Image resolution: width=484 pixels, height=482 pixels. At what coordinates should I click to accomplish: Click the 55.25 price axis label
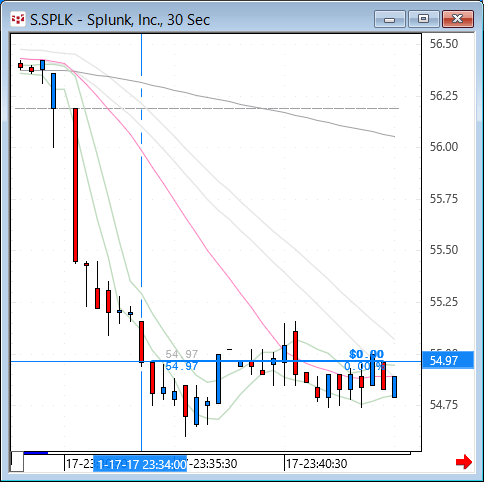443,302
